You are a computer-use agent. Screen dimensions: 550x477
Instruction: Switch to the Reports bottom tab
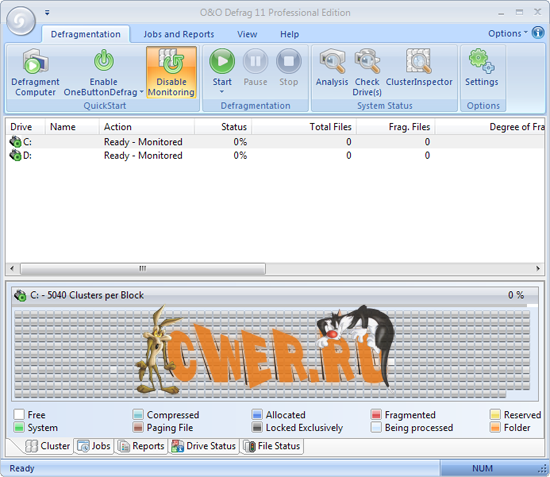pos(141,446)
